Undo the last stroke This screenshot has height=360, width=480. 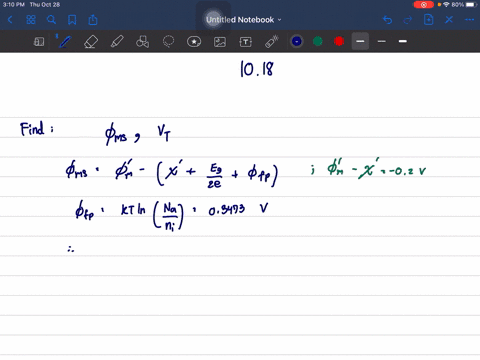point(387,20)
